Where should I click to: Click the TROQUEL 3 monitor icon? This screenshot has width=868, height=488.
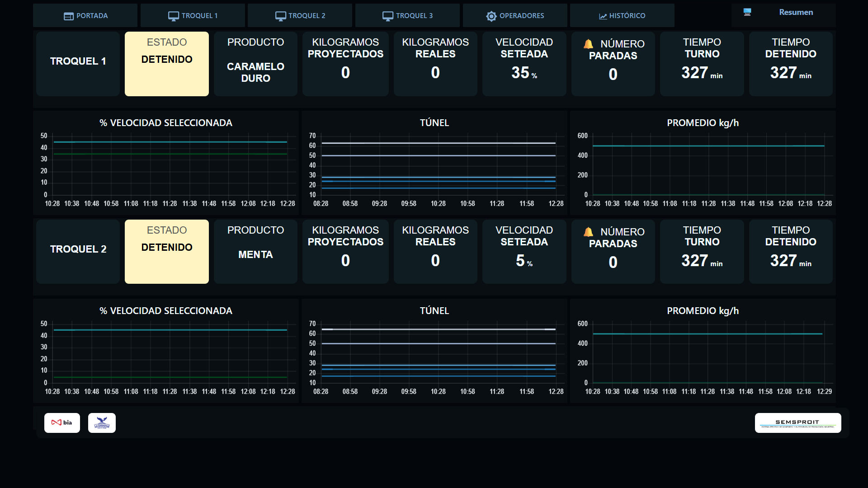[388, 16]
